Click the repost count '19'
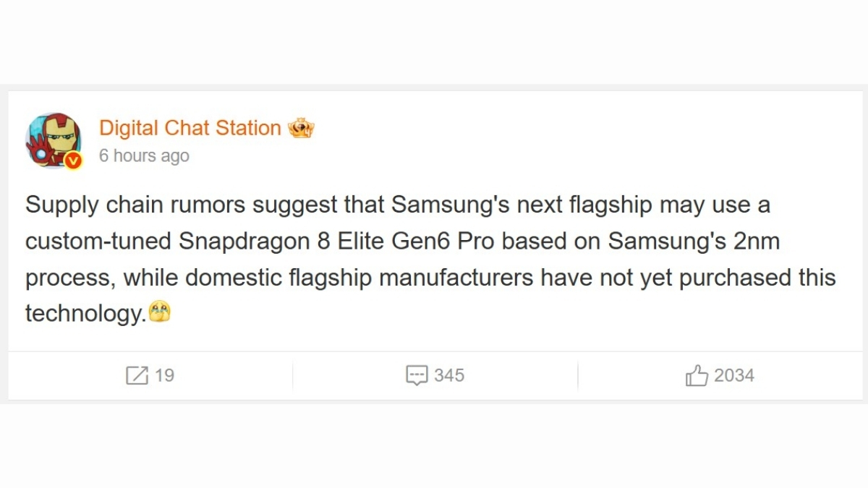The width and height of the screenshot is (868, 488). coord(166,375)
